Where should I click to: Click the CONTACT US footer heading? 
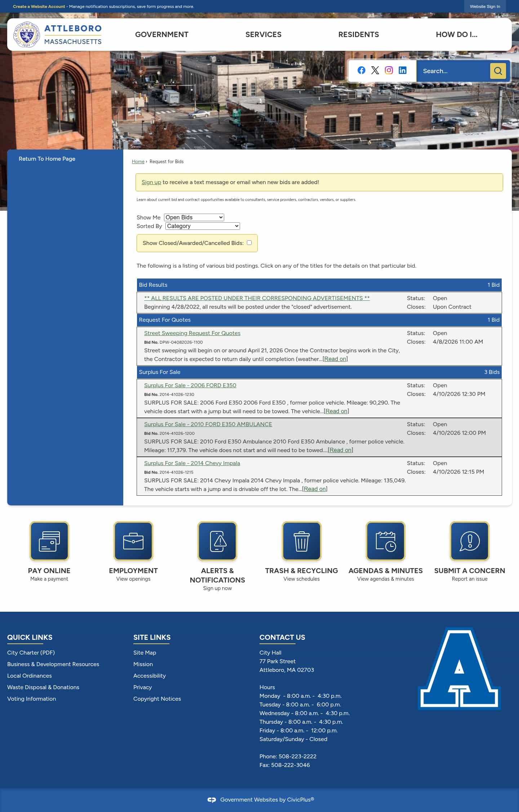click(x=282, y=637)
